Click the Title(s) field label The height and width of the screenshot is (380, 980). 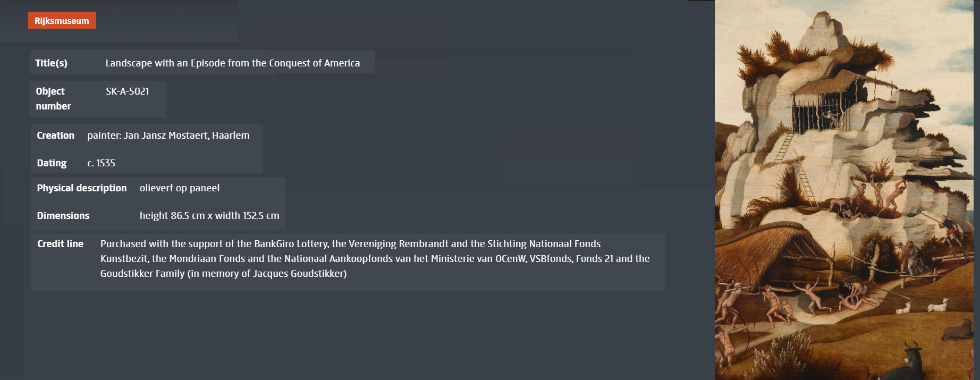[51, 63]
